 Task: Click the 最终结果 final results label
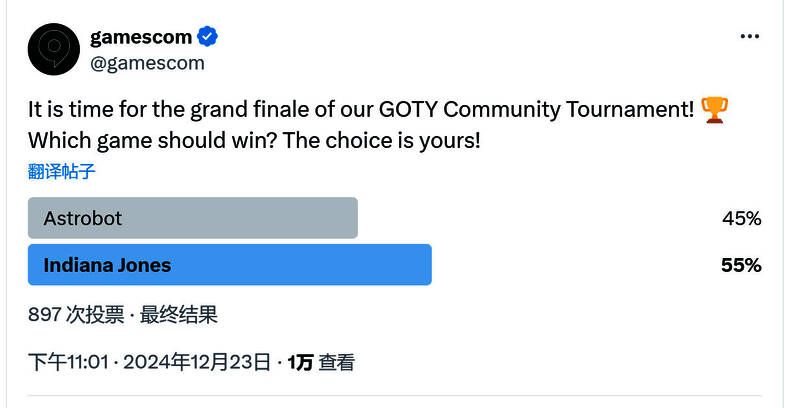(179, 315)
